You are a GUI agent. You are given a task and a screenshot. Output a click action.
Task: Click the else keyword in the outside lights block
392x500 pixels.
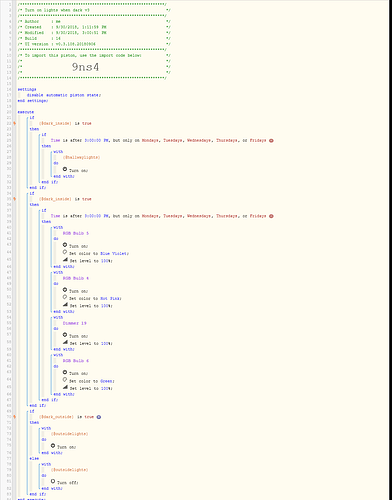pyautogui.click(x=34, y=459)
